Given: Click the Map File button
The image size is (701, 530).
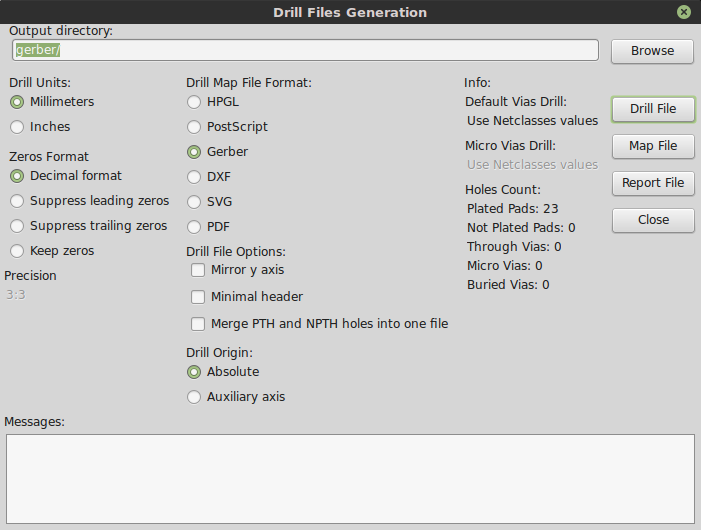Looking at the screenshot, I should 652,146.
